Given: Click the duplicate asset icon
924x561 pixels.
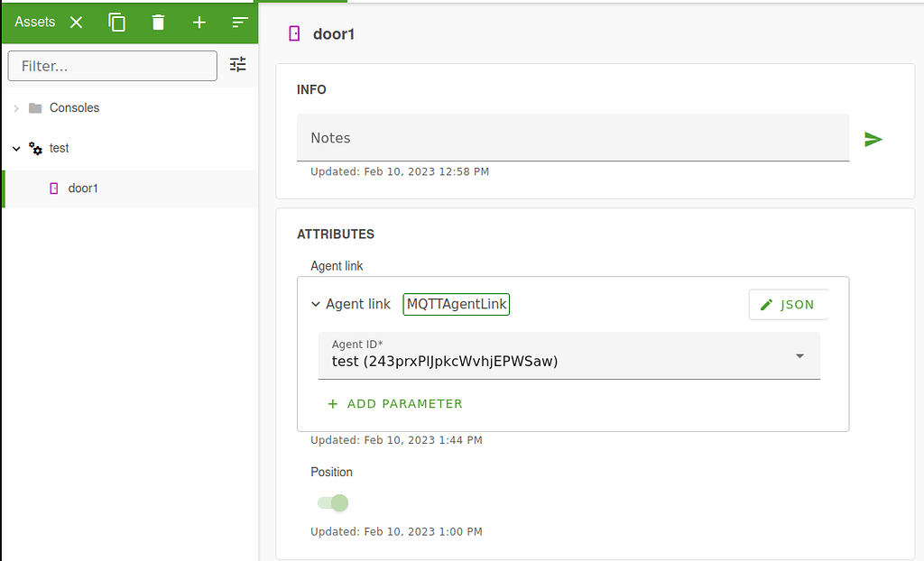Looking at the screenshot, I should pyautogui.click(x=116, y=22).
